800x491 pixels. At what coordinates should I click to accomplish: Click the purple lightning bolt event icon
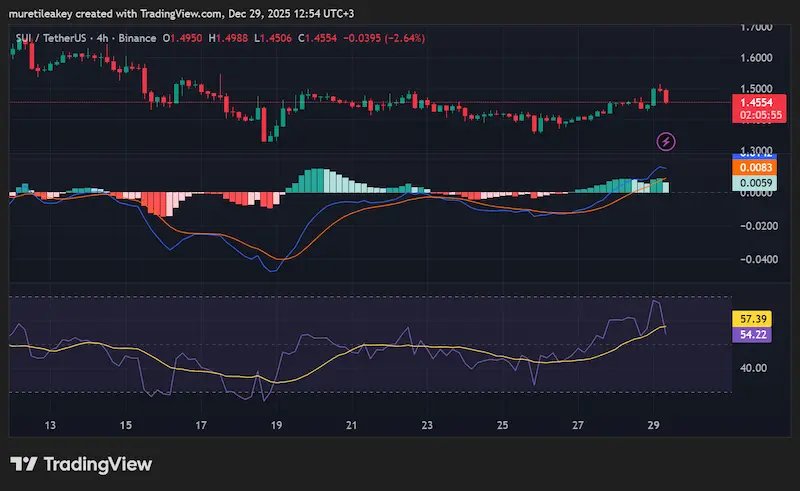coord(665,142)
